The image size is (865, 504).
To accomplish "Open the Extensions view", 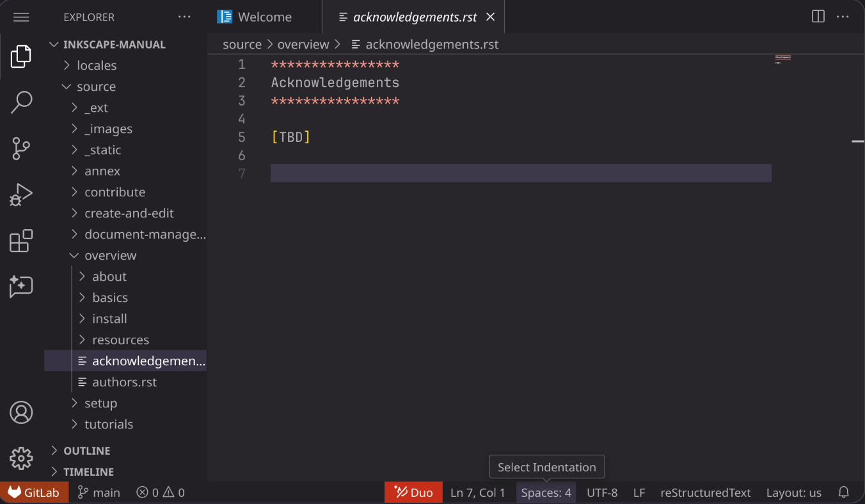I will tap(21, 240).
